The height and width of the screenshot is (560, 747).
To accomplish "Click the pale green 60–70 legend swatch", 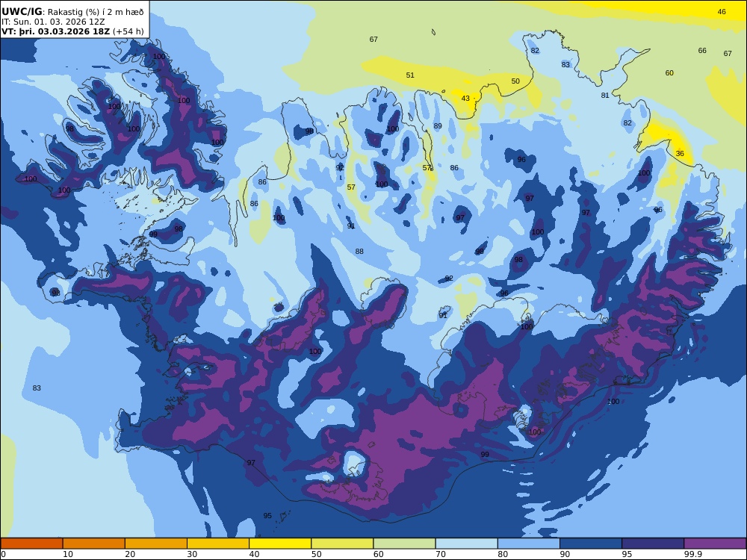I will (x=404, y=544).
